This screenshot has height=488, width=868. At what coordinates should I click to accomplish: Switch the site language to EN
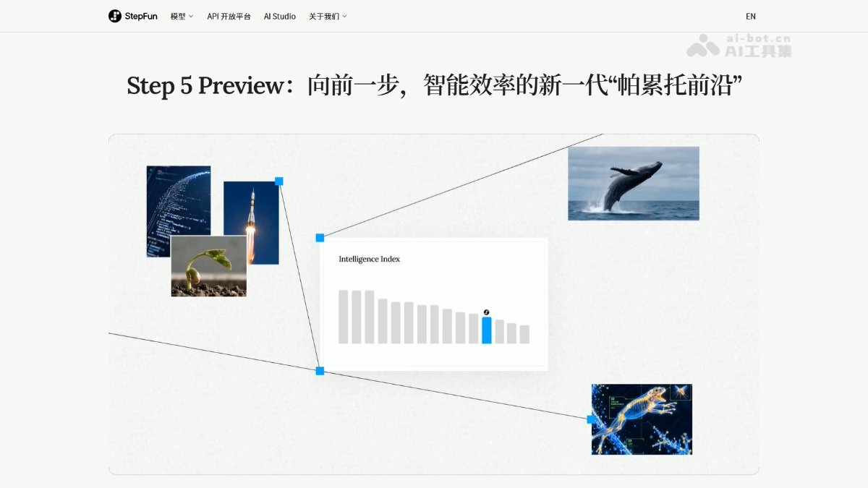click(x=751, y=16)
